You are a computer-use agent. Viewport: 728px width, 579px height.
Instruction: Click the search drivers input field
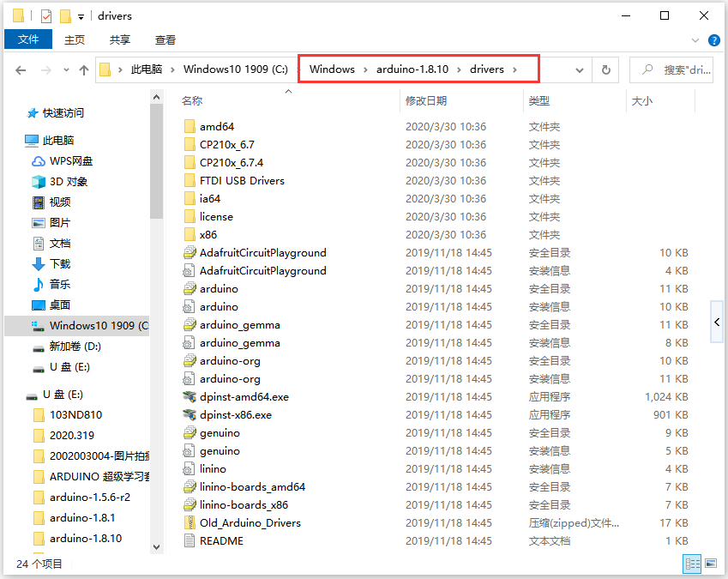[671, 69]
